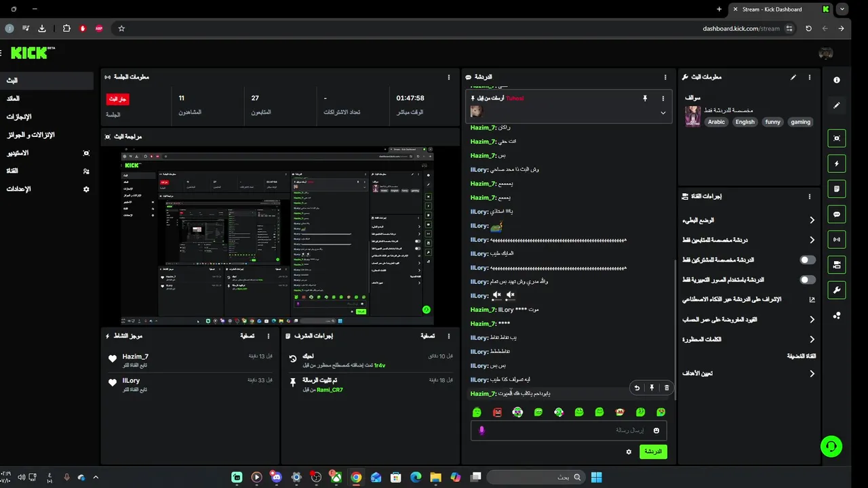Open the AI moderation external link icon
This screenshot has width=868, height=488.
(812, 299)
